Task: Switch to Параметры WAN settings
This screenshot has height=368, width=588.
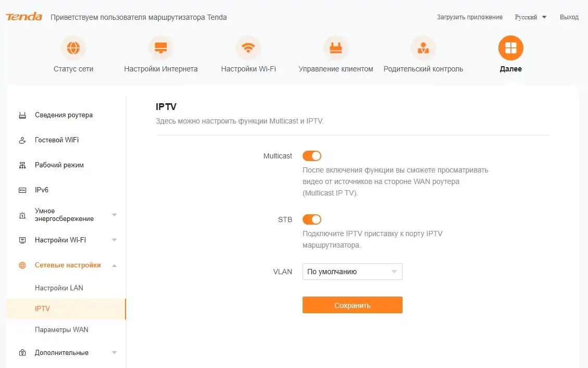Action: pyautogui.click(x=61, y=329)
